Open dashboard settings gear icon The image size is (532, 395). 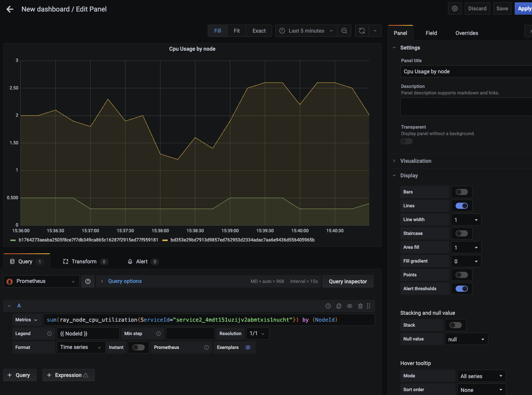(x=455, y=8)
